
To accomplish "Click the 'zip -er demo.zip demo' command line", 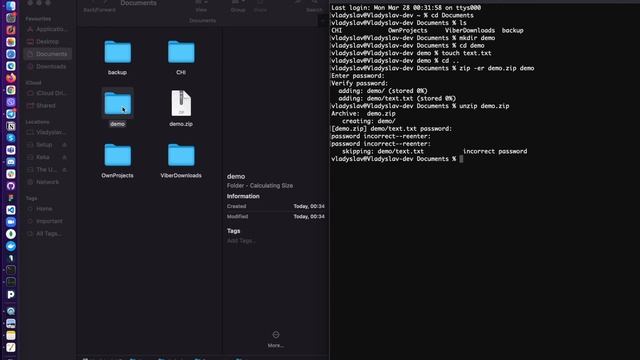I will pyautogui.click(x=496, y=68).
